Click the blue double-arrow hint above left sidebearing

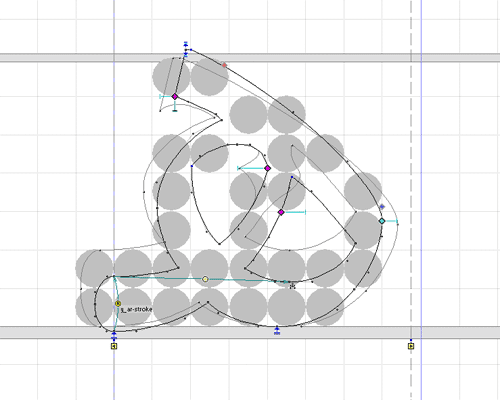tap(114, 336)
